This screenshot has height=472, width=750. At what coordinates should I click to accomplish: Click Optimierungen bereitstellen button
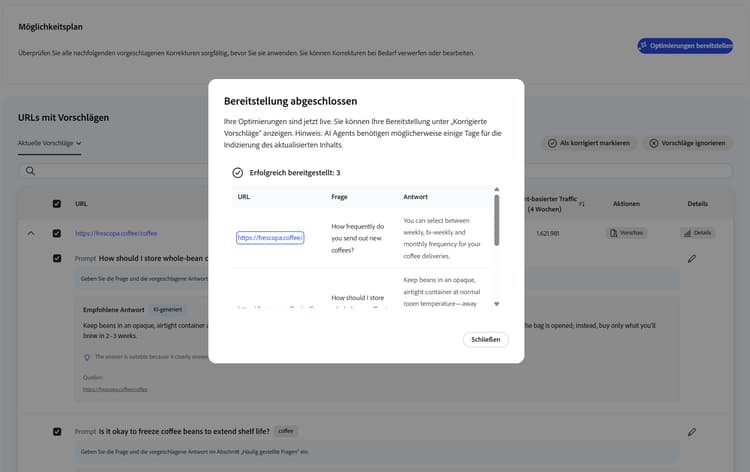coord(685,46)
